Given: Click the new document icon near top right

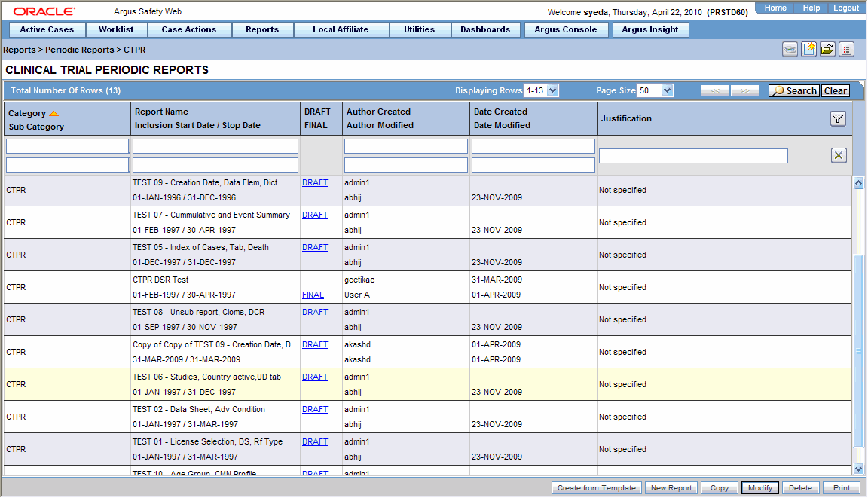Looking at the screenshot, I should click(x=808, y=49).
